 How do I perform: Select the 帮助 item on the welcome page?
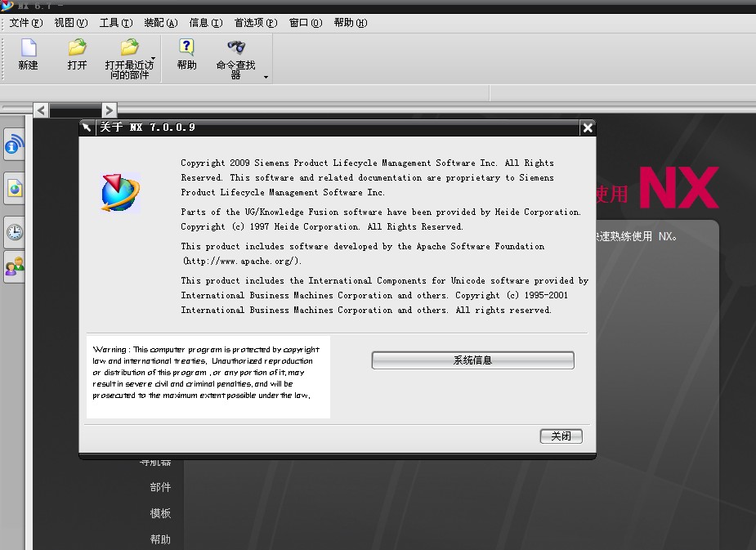(160, 539)
